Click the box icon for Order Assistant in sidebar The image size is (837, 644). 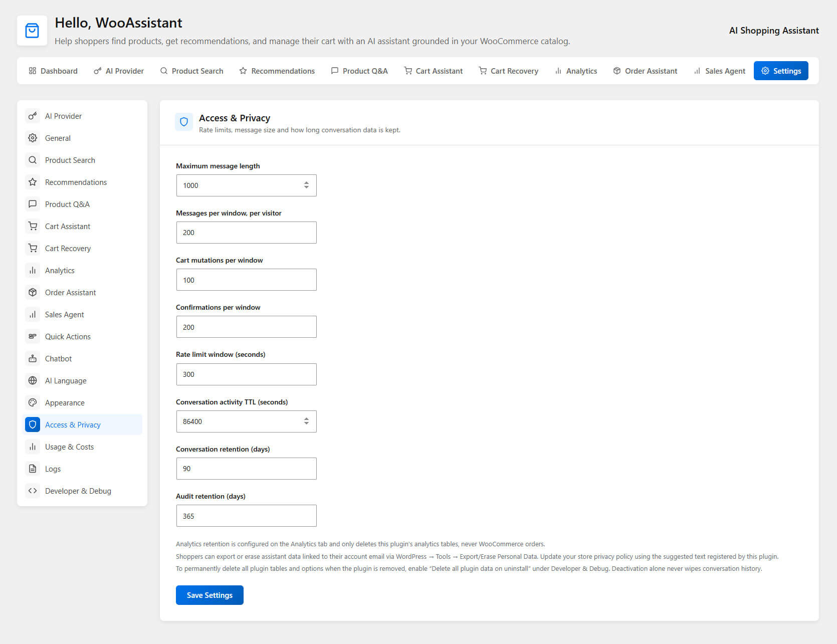coord(33,293)
